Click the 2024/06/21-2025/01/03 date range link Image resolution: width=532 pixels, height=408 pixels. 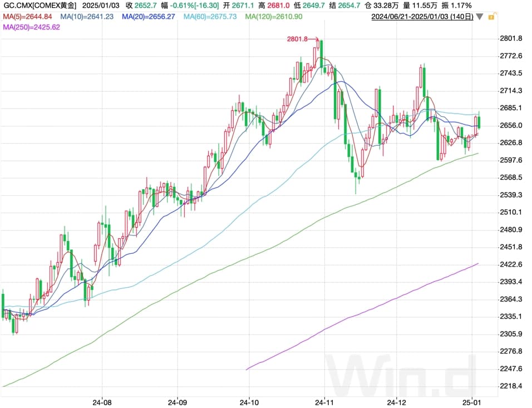pyautogui.click(x=422, y=17)
